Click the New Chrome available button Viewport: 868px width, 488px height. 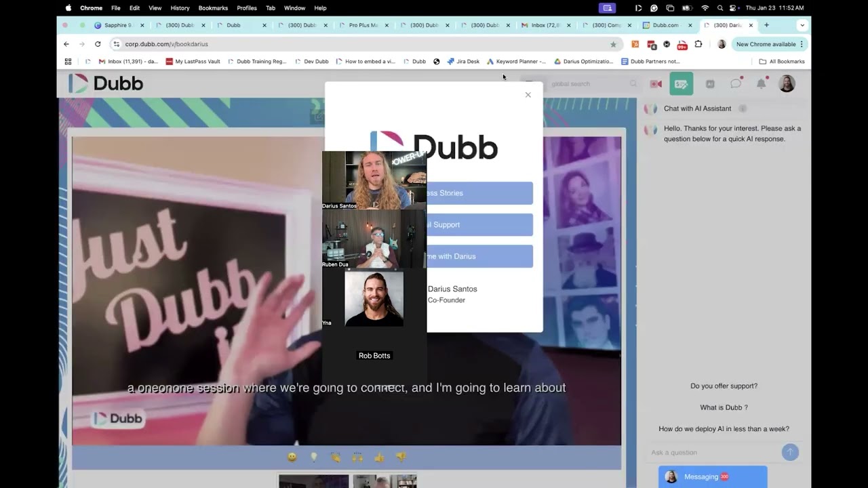click(770, 44)
